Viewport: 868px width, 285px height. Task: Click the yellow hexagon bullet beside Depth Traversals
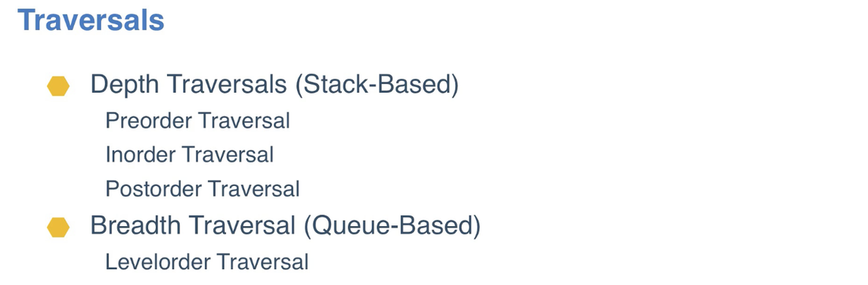[x=58, y=86]
